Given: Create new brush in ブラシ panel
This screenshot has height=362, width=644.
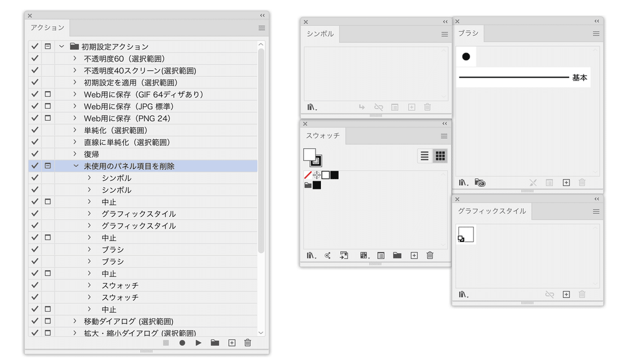Looking at the screenshot, I should click(566, 182).
